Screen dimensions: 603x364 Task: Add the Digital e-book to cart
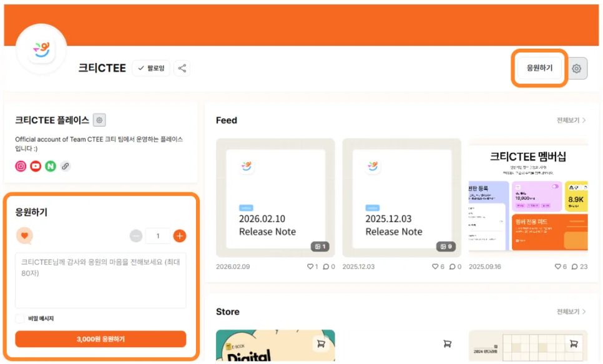tap(321, 343)
